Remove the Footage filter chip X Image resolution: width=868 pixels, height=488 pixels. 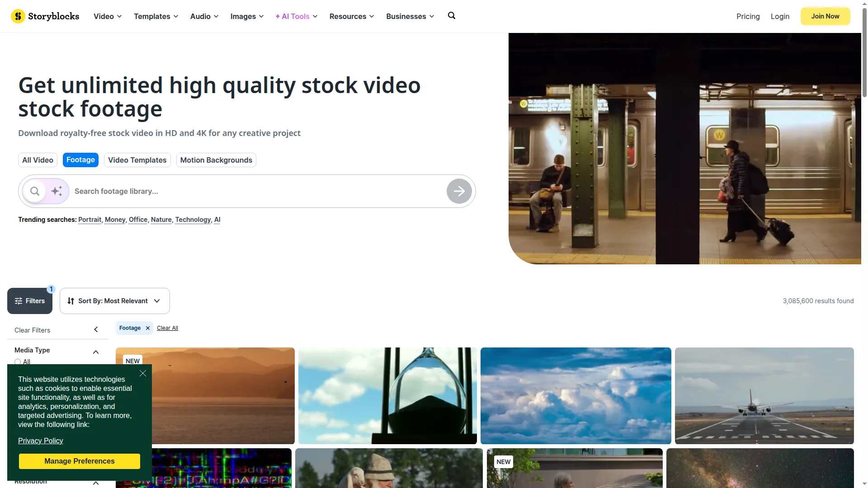[x=148, y=328]
